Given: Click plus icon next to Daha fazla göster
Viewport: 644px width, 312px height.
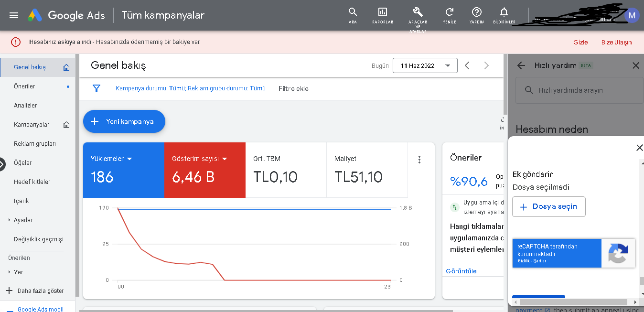Looking at the screenshot, I should tap(9, 290).
